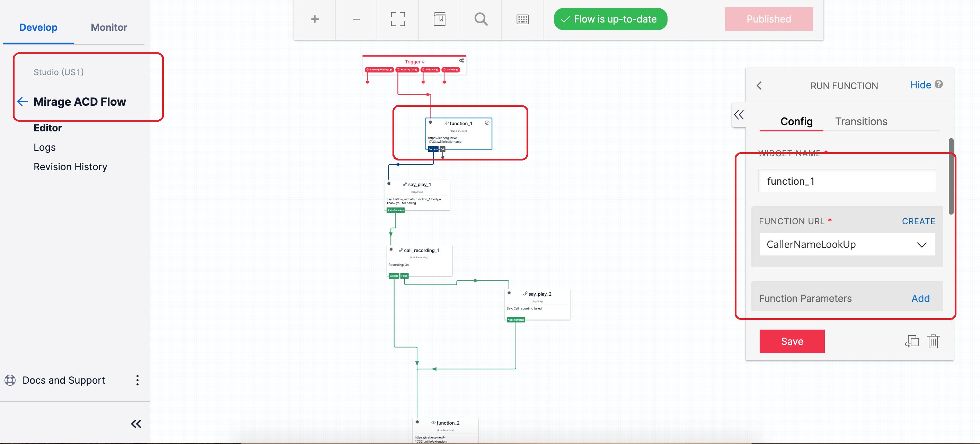The image size is (980, 444).
Task: Open the canvas search tool
Action: [481, 19]
